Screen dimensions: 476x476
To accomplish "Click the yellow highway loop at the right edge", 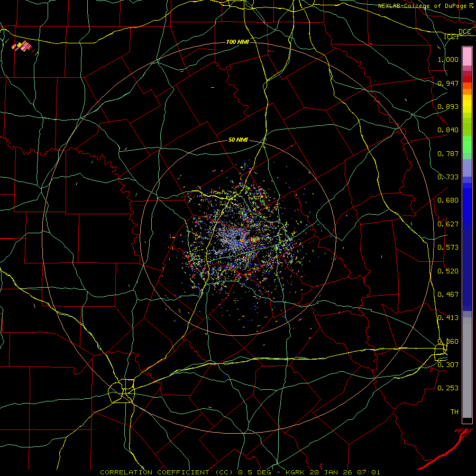I will click(x=441, y=352).
